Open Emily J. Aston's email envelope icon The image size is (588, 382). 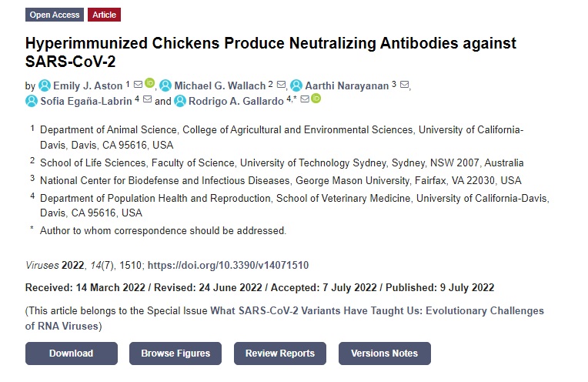point(138,85)
